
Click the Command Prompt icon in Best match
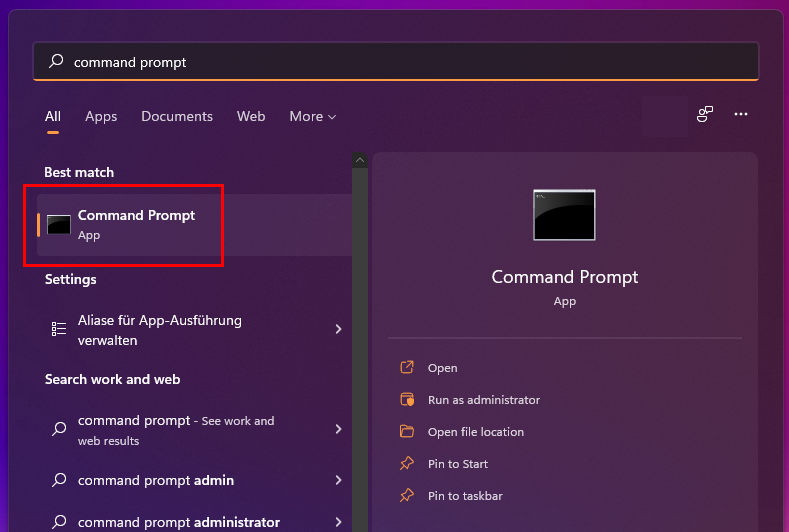click(59, 224)
